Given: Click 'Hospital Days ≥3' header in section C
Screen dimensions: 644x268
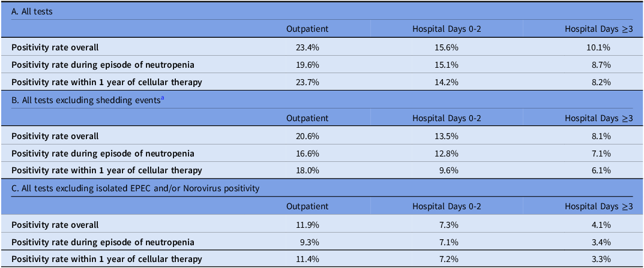Looking at the screenshot, I should 599,206.
